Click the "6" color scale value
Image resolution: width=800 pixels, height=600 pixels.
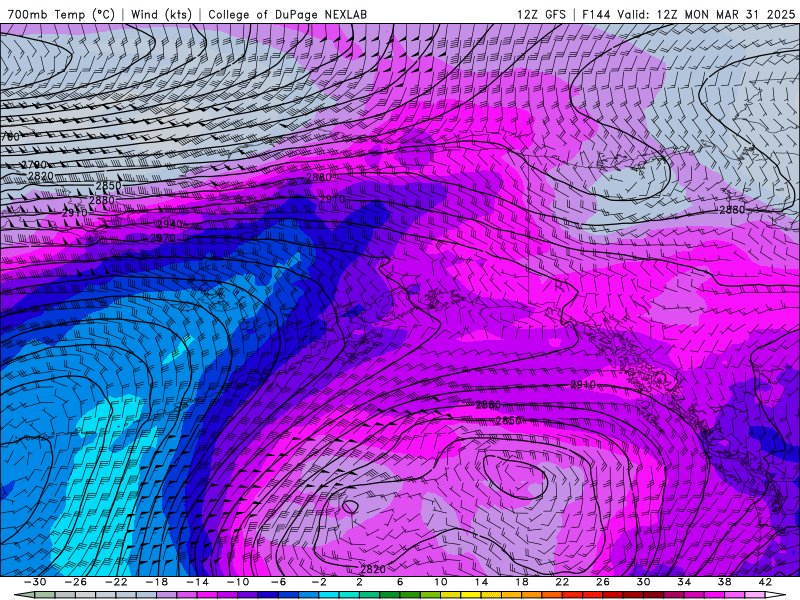(400, 582)
